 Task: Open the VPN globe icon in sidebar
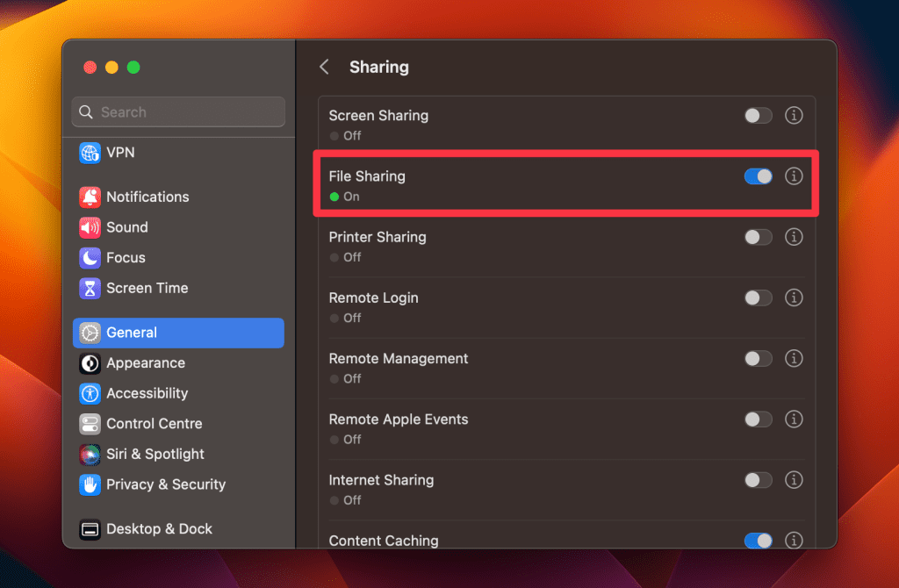pyautogui.click(x=90, y=153)
